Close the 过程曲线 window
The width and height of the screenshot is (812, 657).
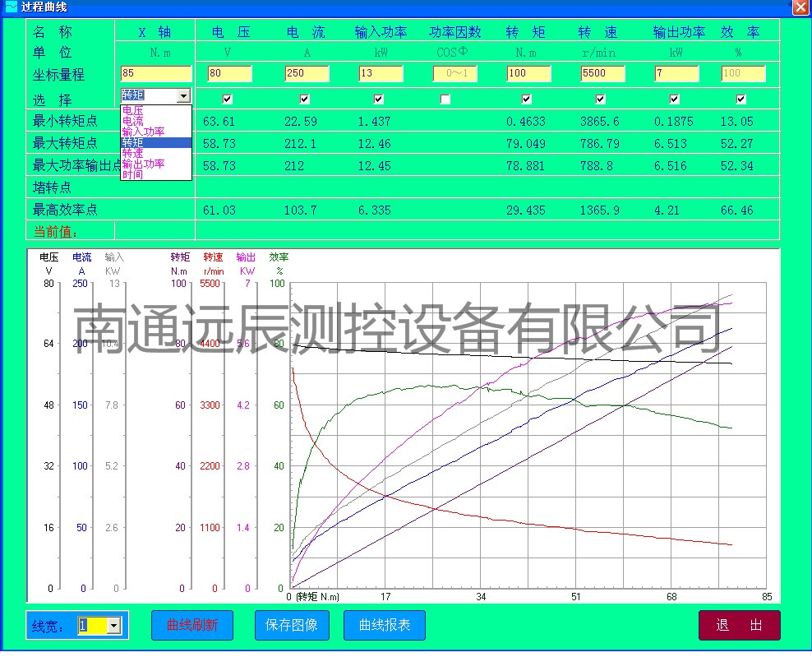[x=800, y=7]
